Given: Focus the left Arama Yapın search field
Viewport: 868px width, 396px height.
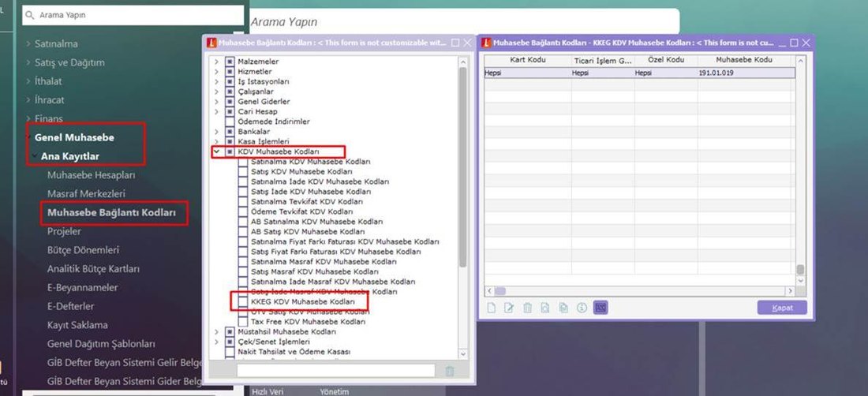Looking at the screenshot, I should tap(133, 16).
